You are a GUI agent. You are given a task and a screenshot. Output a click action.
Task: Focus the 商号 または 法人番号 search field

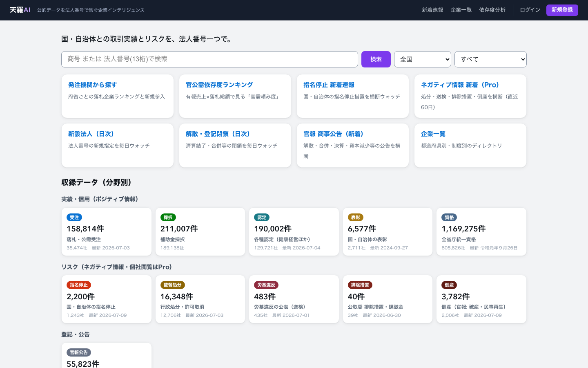click(x=209, y=59)
